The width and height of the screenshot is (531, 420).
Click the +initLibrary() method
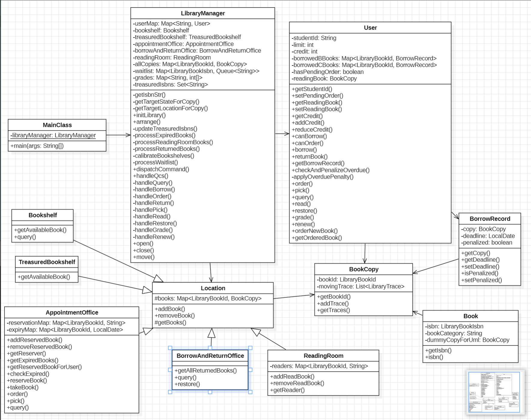click(x=149, y=115)
